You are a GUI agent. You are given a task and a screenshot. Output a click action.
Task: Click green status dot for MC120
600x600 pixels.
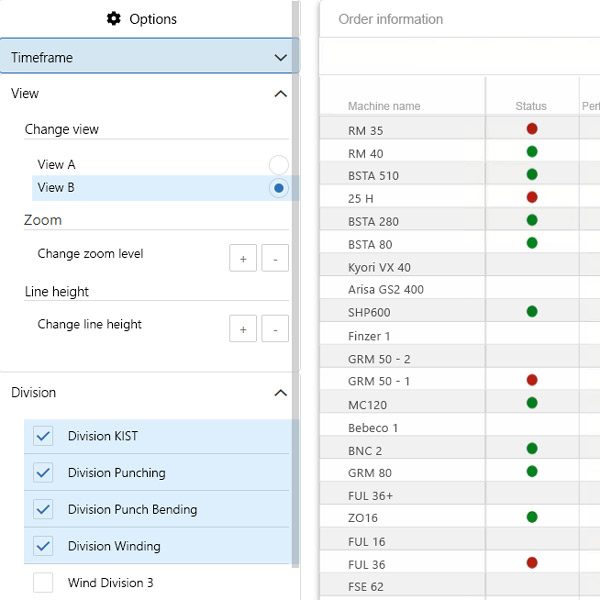(532, 403)
